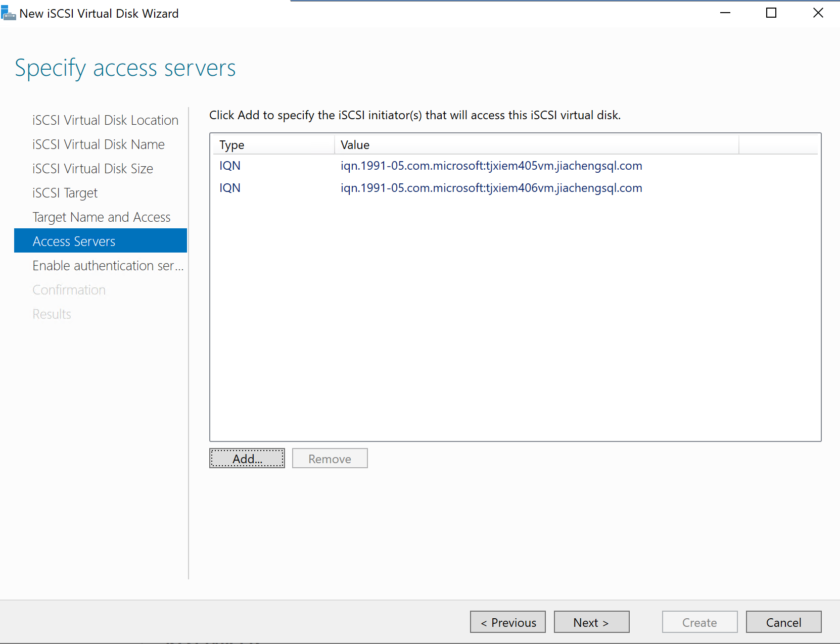This screenshot has height=644, width=840.
Task: Select the Access Servers step
Action: click(74, 241)
